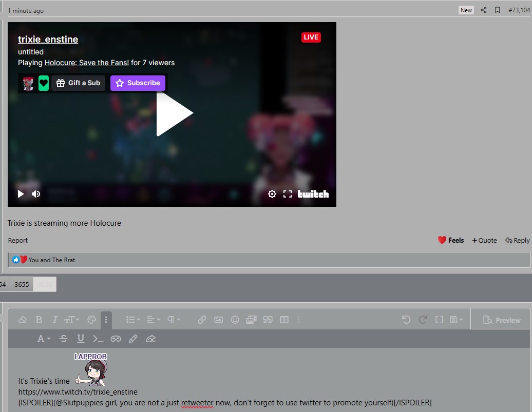Undo the last edit

[x=406, y=320]
